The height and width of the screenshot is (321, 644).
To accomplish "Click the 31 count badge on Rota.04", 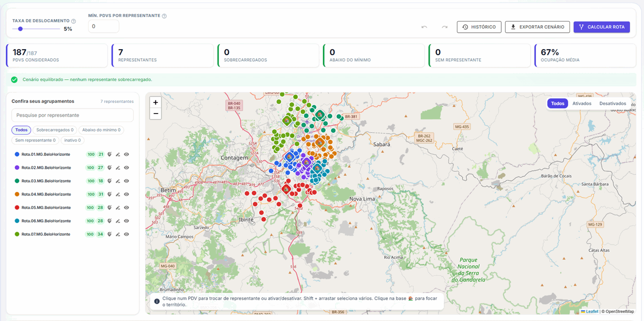I will point(101,194).
